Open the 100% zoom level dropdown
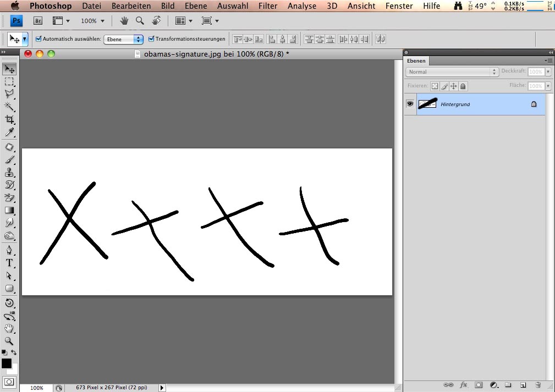The image size is (555, 392). pos(93,21)
